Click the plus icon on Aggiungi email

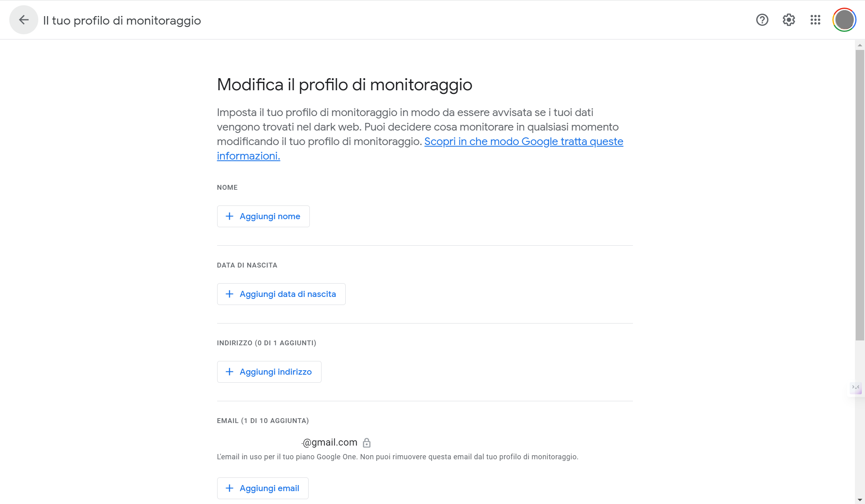tap(229, 488)
